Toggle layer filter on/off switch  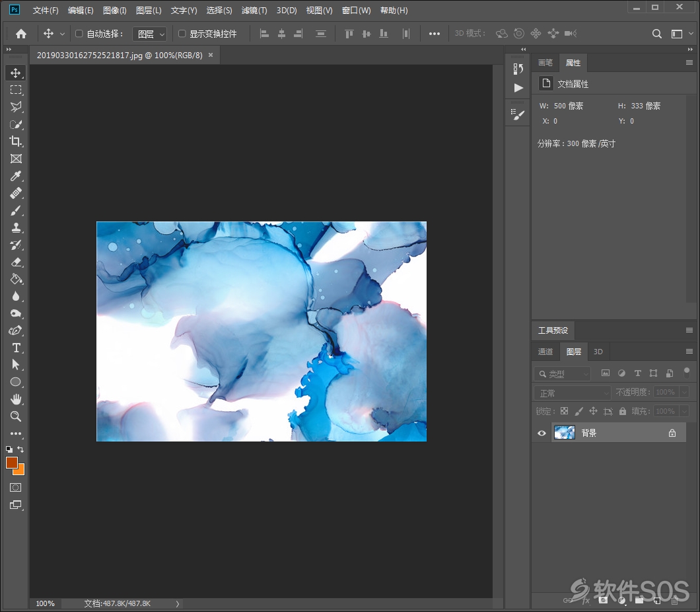pyautogui.click(x=687, y=373)
